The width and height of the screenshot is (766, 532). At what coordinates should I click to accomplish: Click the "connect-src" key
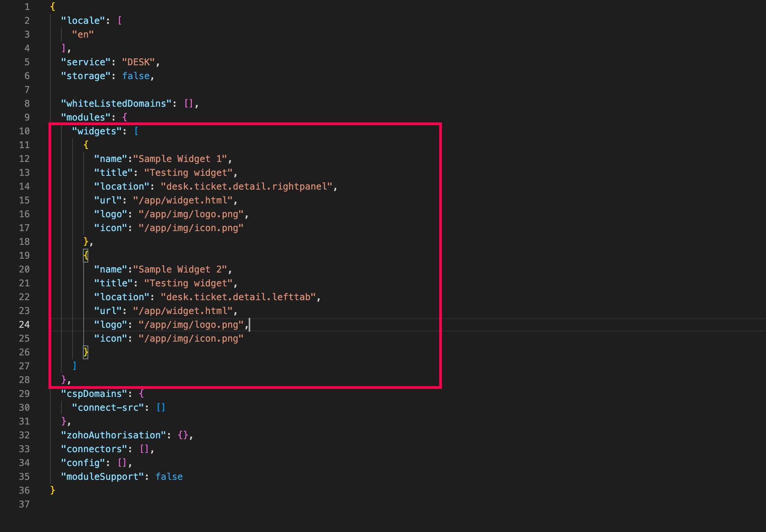point(108,408)
